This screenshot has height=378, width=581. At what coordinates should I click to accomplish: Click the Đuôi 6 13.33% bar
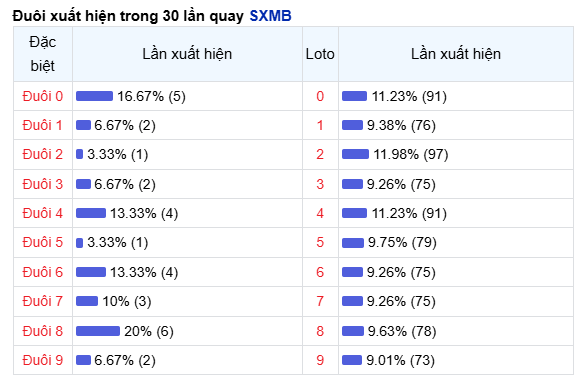pyautogui.click(x=91, y=272)
